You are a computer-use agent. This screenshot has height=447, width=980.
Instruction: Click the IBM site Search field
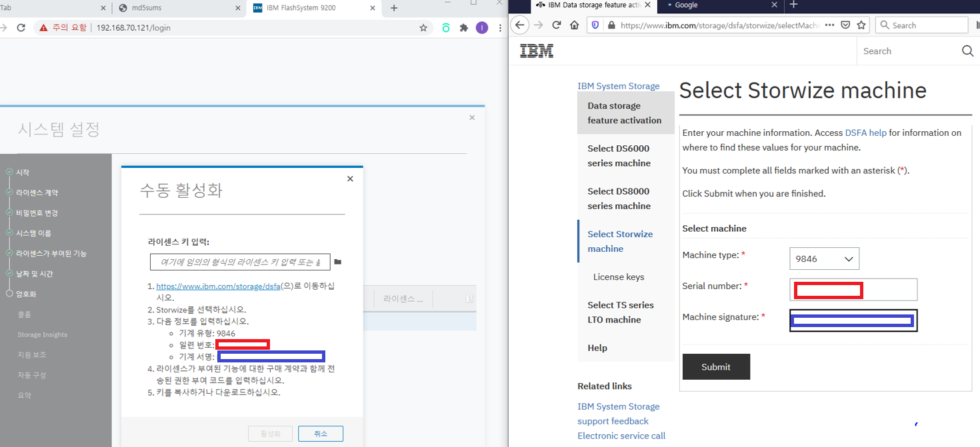click(908, 51)
